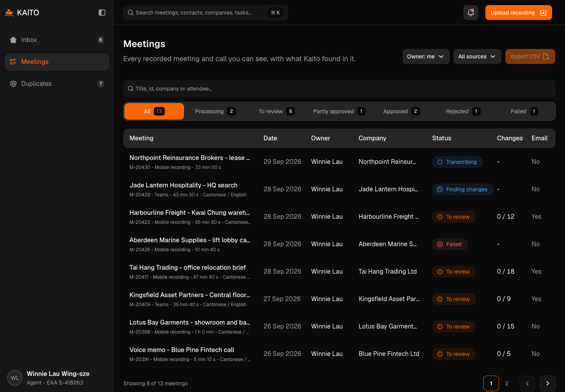
Task: Click the Inbox home icon
Action: [x=13, y=40]
